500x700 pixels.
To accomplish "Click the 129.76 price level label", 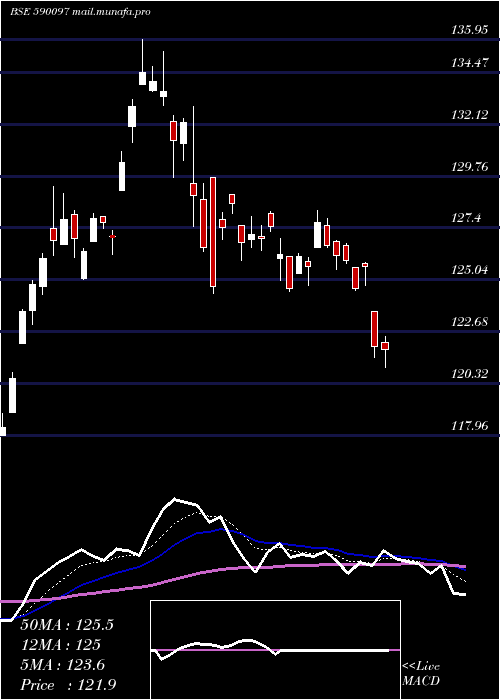I will click(470, 167).
